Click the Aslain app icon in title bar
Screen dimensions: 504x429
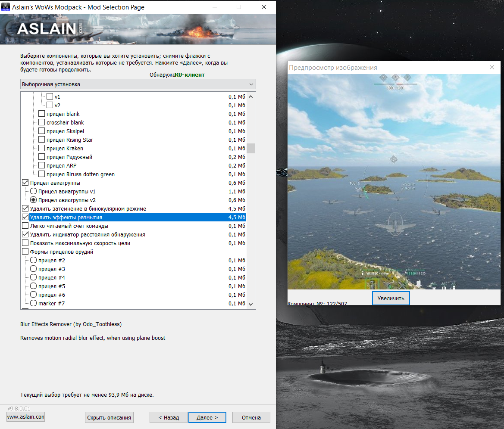[6, 7]
